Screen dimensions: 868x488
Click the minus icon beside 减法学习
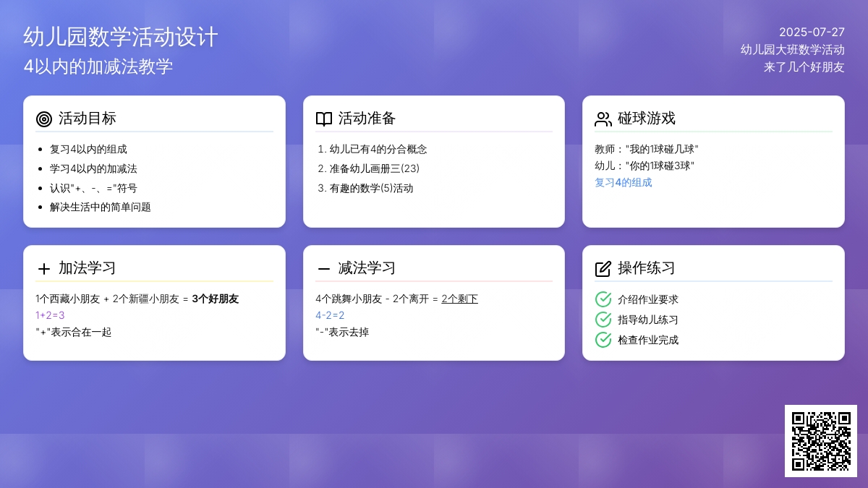tap(324, 269)
